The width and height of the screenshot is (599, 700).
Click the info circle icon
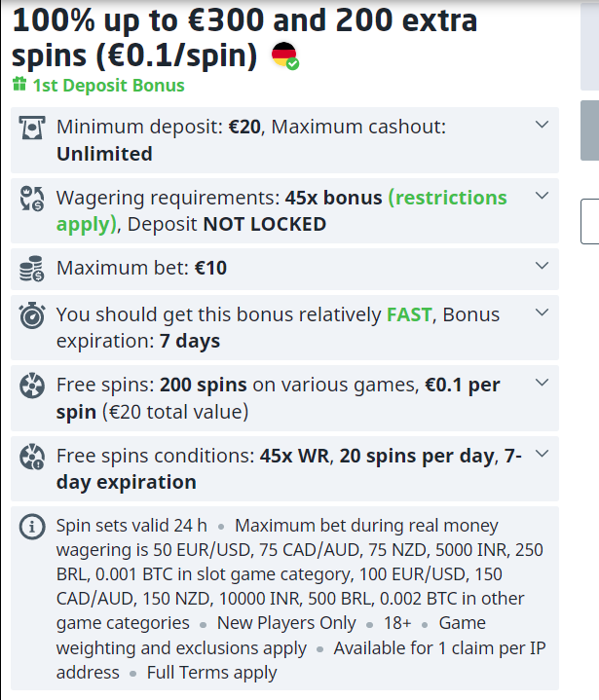tap(32, 528)
